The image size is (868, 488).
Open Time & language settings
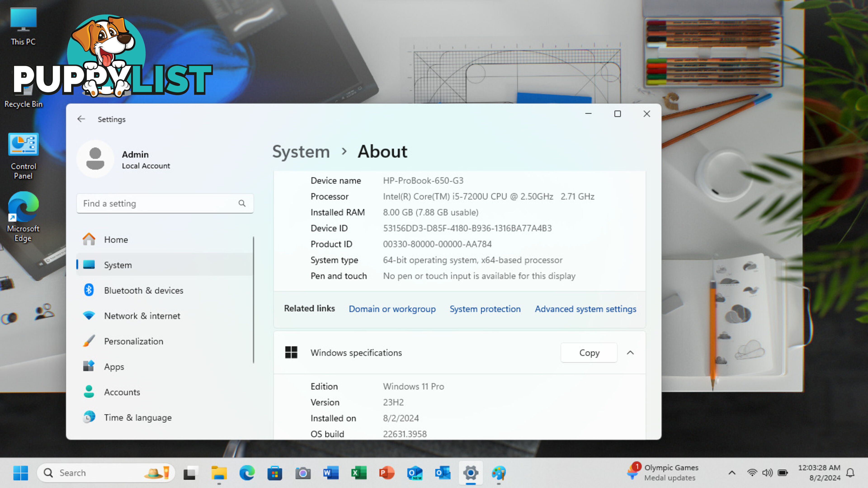(x=164, y=417)
